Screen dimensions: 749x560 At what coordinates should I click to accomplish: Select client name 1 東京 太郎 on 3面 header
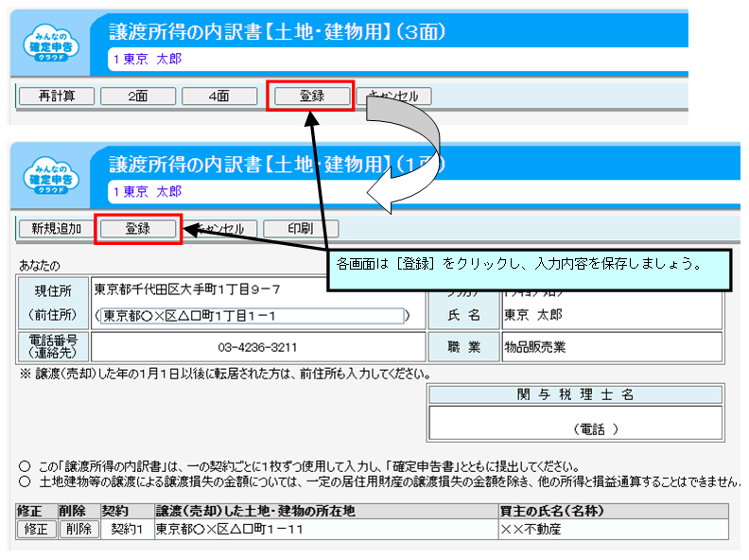(148, 60)
